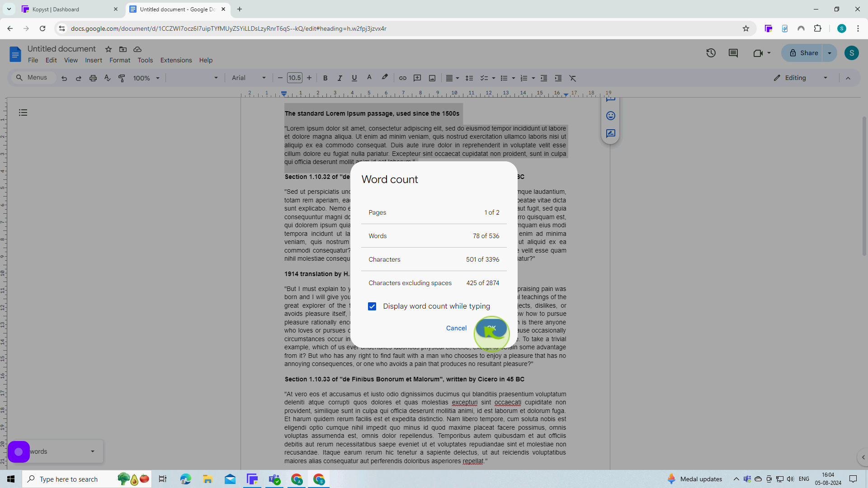Open the Edit menu
The height and width of the screenshot is (488, 868).
(51, 60)
